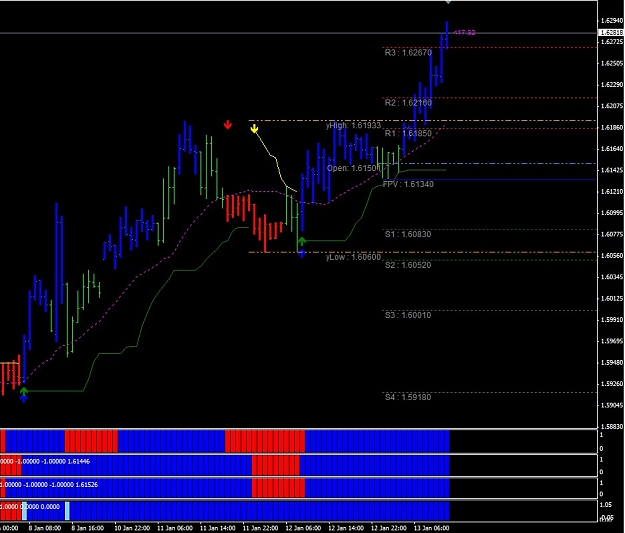Click bottom indicator values 0.0000 0.0000

click(x=30, y=506)
